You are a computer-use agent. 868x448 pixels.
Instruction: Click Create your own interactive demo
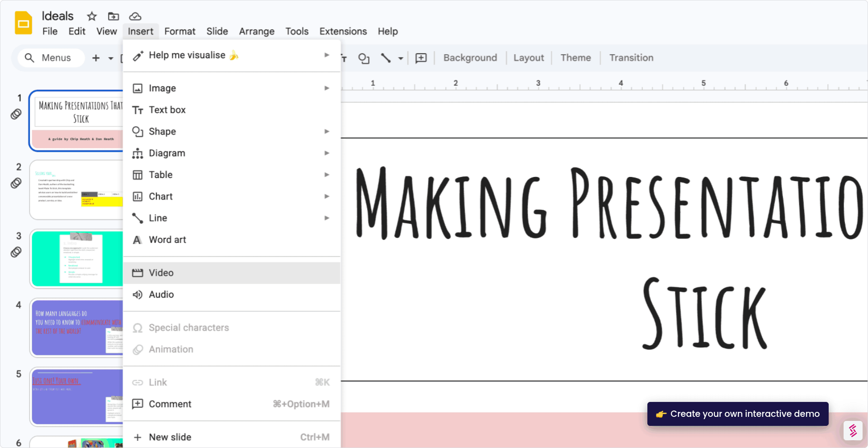(738, 414)
